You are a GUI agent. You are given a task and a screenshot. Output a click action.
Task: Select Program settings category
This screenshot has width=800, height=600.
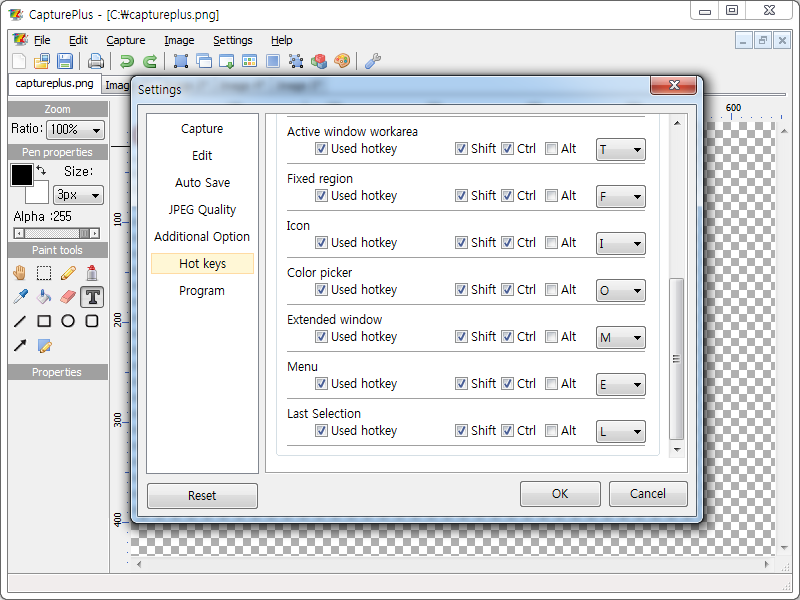[x=202, y=291]
